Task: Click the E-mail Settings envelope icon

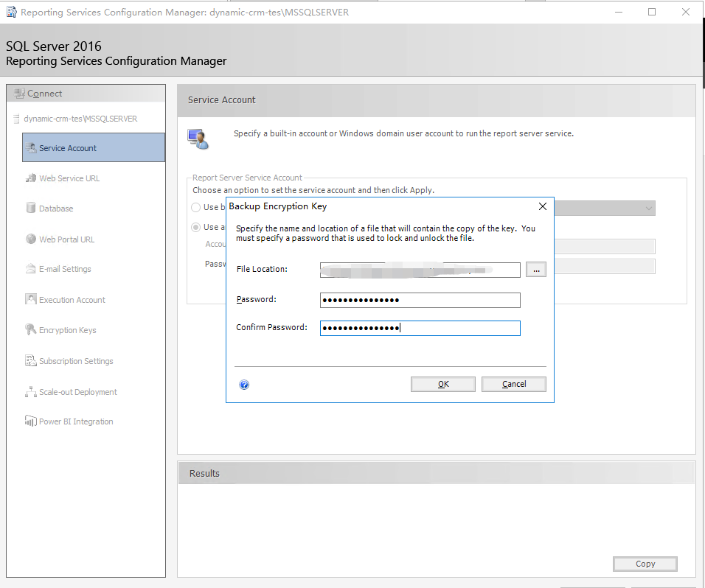Action: [x=30, y=269]
